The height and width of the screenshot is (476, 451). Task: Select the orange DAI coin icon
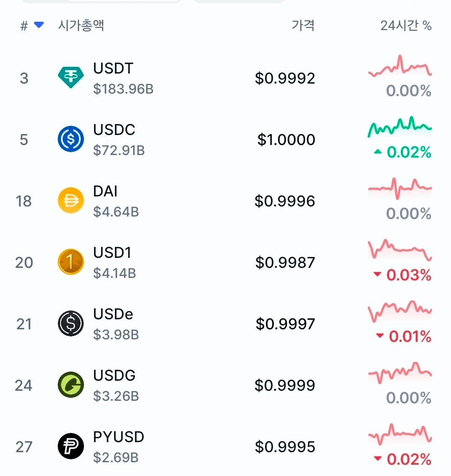[x=71, y=200]
